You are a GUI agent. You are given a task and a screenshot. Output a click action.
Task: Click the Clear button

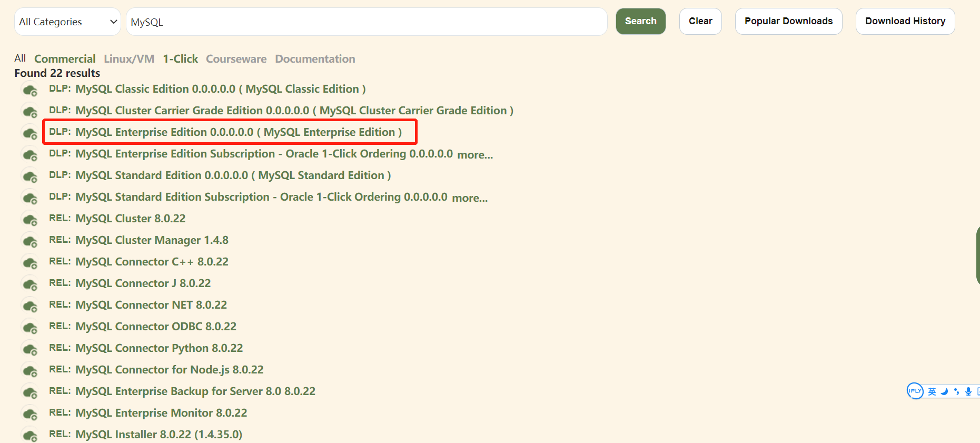tap(700, 21)
